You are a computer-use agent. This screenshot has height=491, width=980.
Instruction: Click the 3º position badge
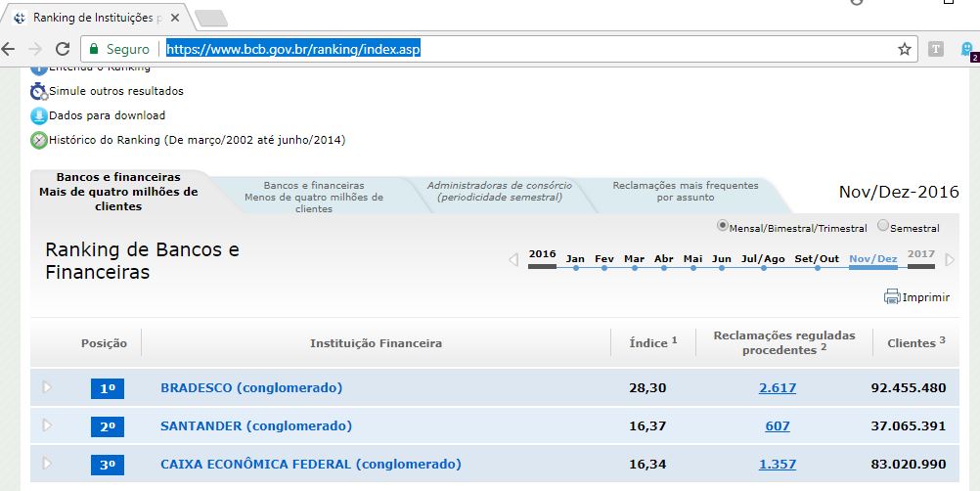[x=108, y=465]
